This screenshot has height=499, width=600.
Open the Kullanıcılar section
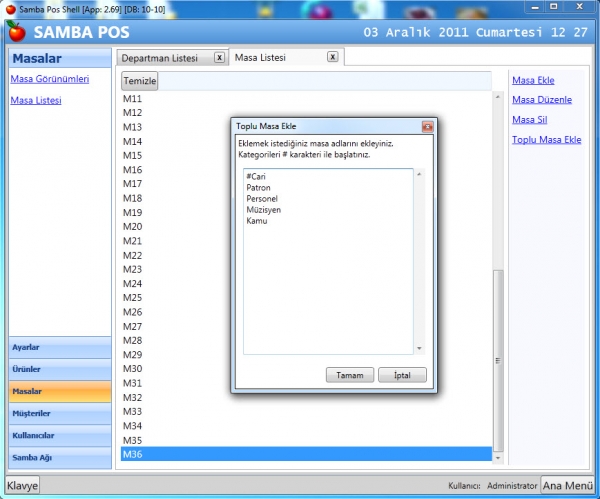tap(60, 435)
